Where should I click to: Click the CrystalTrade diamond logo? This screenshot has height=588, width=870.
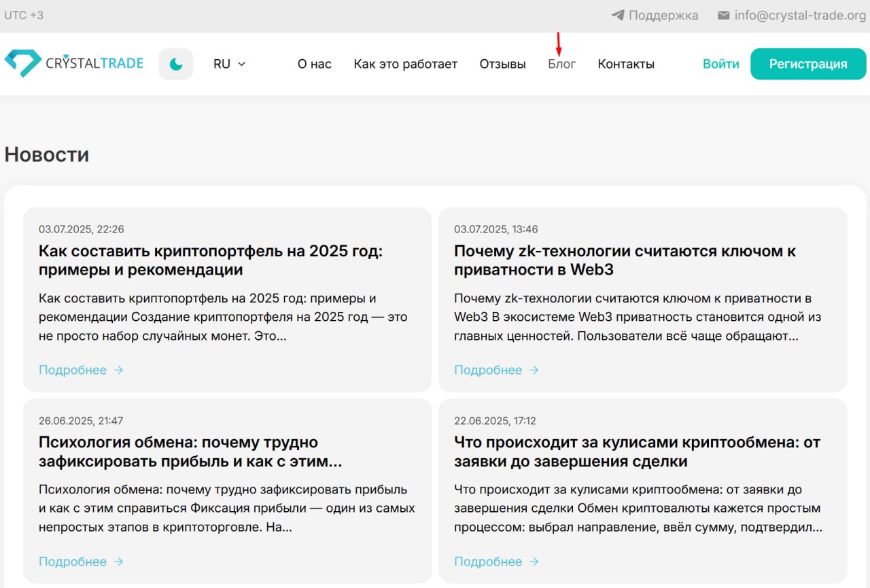coord(22,63)
